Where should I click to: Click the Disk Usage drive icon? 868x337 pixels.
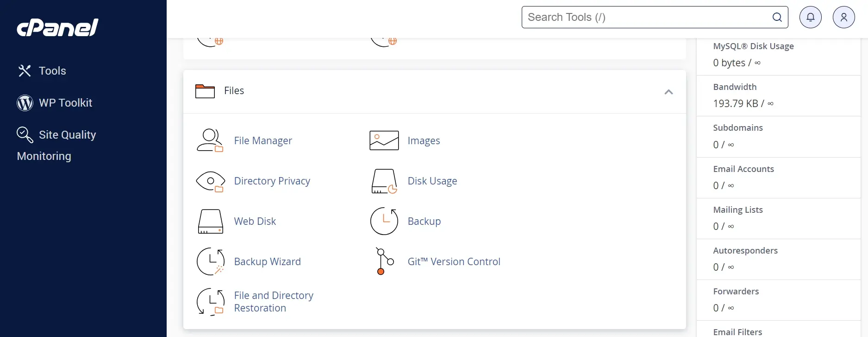point(384,181)
